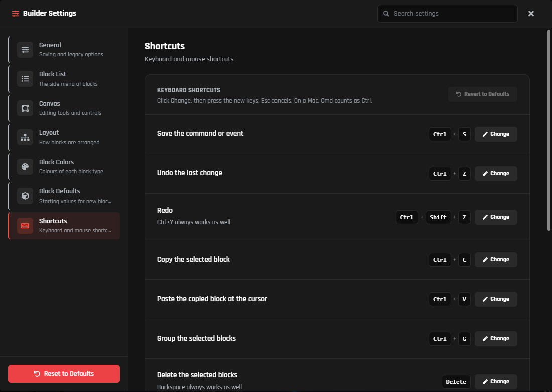Change the Undo the last change shortcut
Screen dimensions: 552x392
coord(496,173)
